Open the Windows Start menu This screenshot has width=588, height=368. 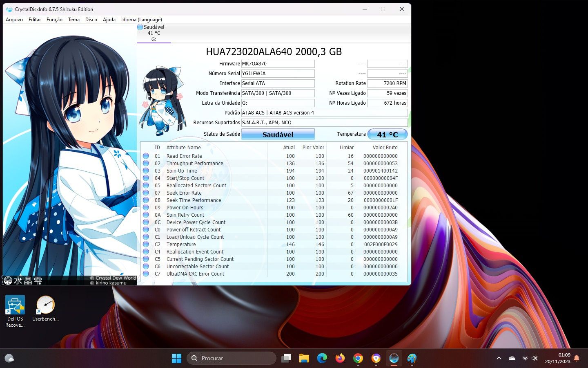[176, 358]
